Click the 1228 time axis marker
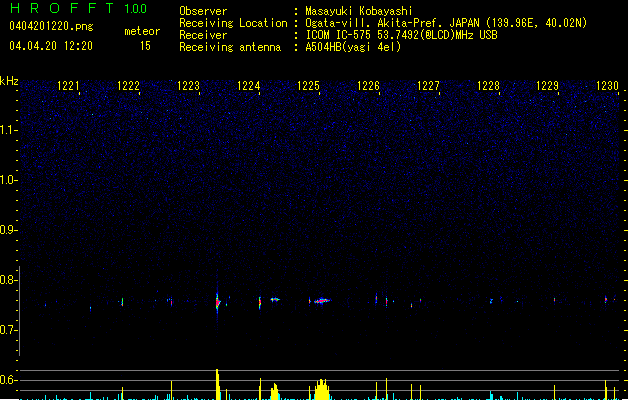 click(488, 86)
